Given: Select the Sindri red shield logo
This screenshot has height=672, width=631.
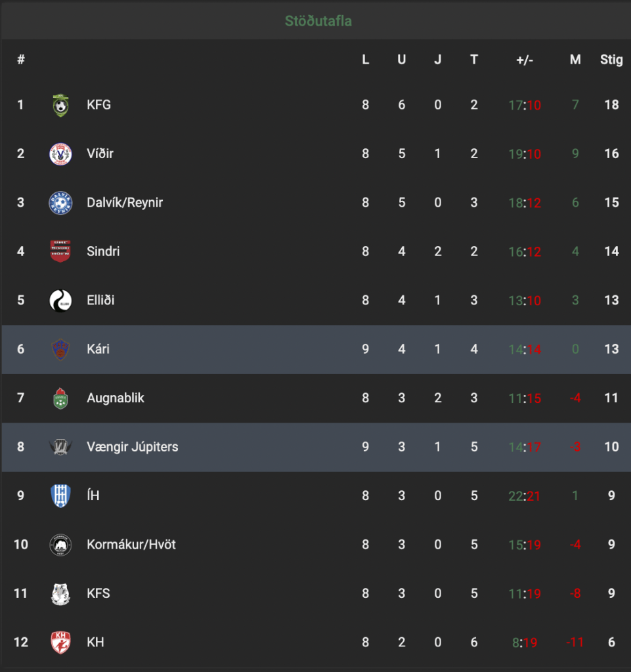Looking at the screenshot, I should (60, 251).
